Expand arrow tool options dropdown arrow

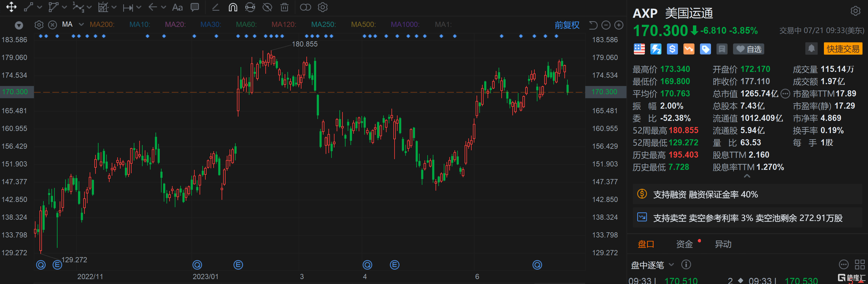[163, 7]
